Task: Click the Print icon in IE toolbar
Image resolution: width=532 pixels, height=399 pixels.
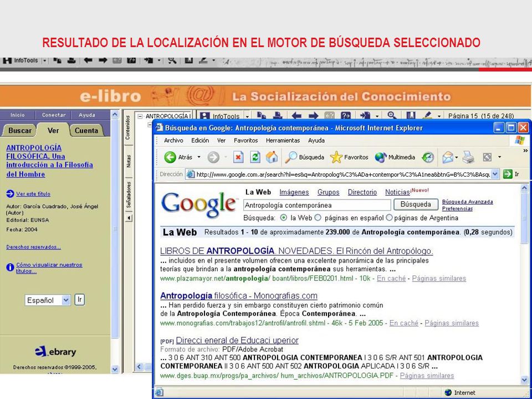Action: 469,157
